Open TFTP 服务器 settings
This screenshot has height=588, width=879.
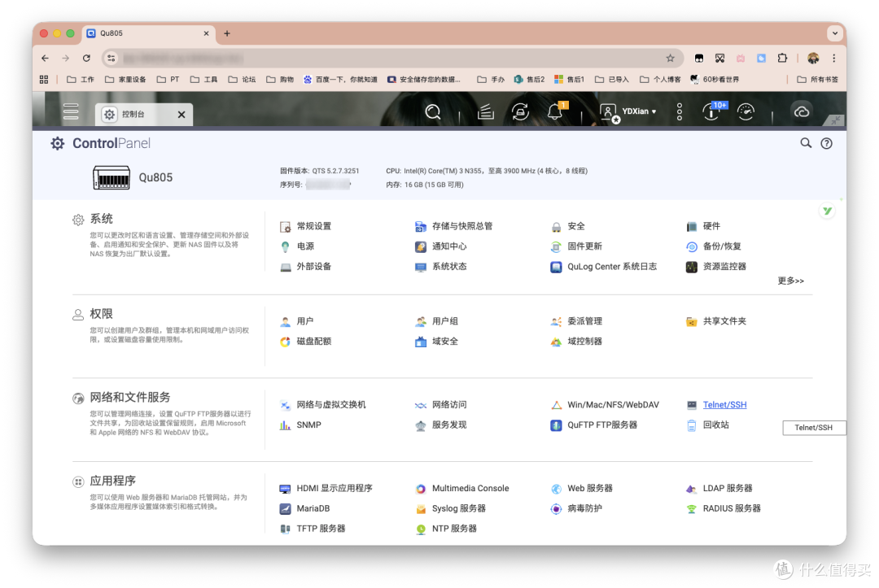coord(313,529)
